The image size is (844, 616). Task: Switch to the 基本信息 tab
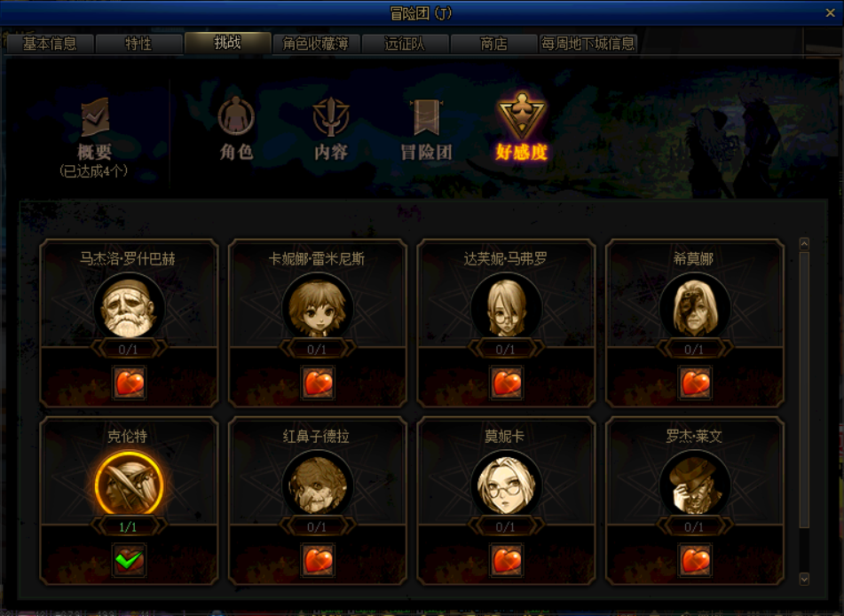tap(50, 43)
